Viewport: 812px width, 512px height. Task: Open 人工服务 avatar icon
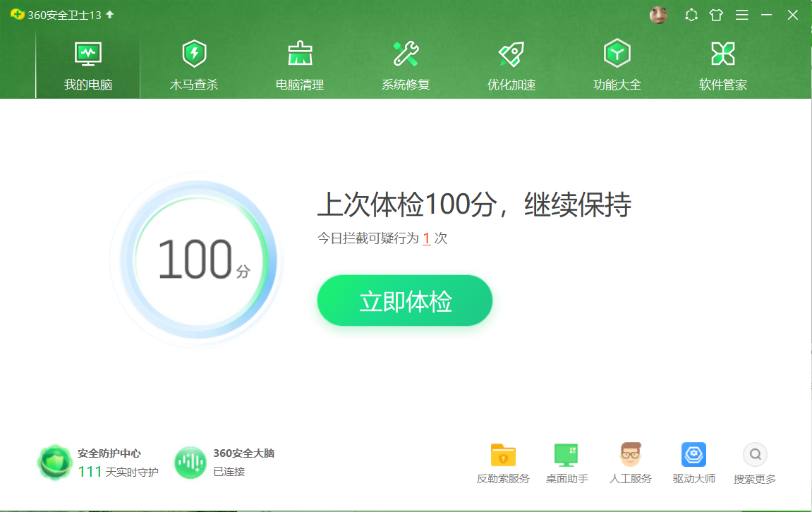[x=630, y=455]
